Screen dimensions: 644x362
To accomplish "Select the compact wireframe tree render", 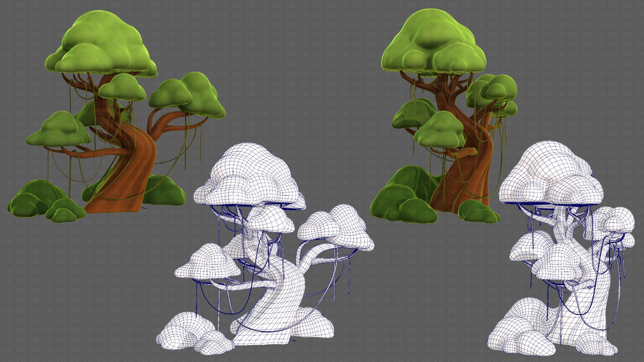I will tap(561, 248).
